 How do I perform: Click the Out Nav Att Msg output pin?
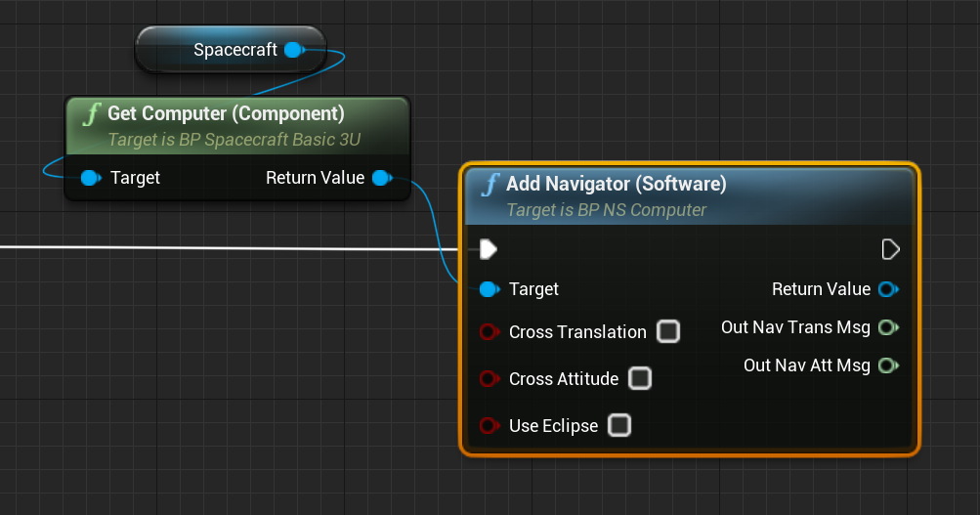pos(887,365)
